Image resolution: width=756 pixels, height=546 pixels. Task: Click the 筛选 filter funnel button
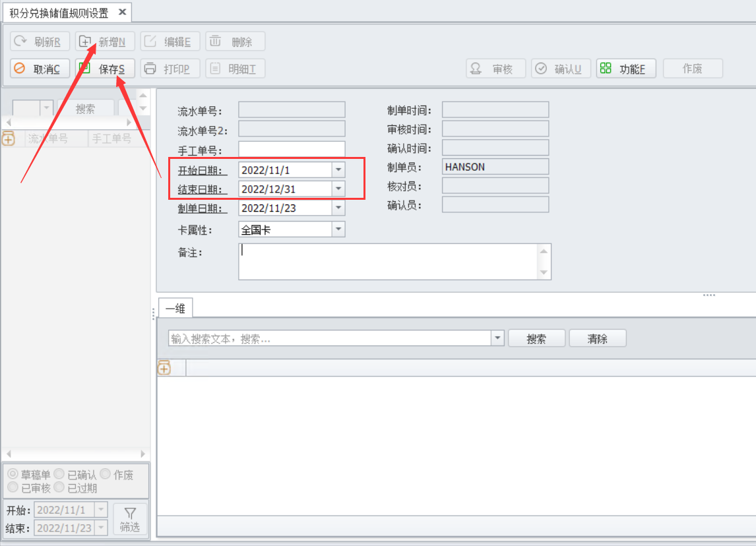click(130, 519)
